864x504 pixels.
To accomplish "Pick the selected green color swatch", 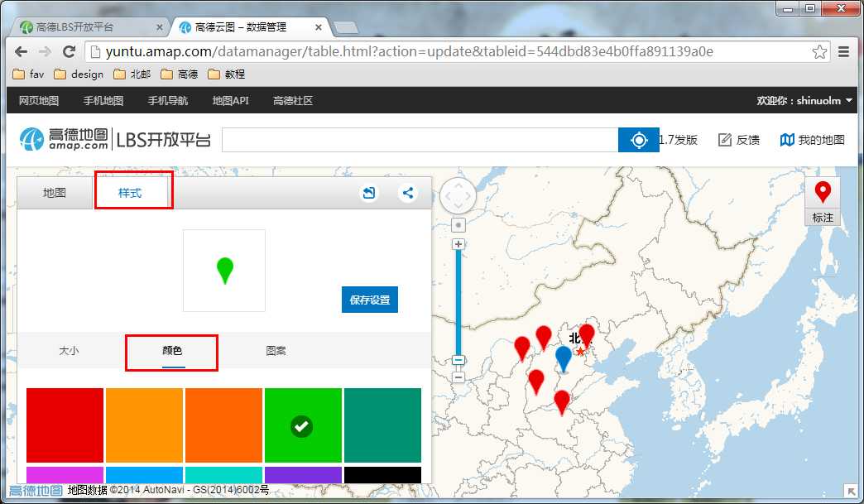I will [303, 425].
